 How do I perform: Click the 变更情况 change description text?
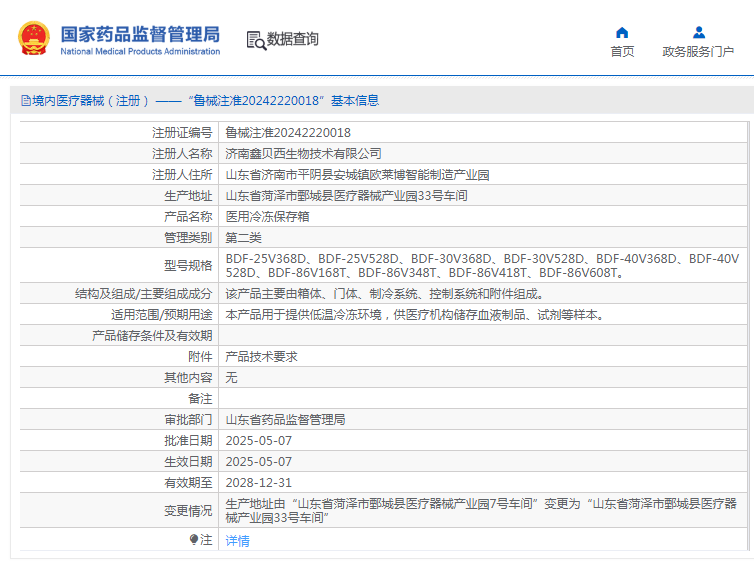click(x=481, y=511)
